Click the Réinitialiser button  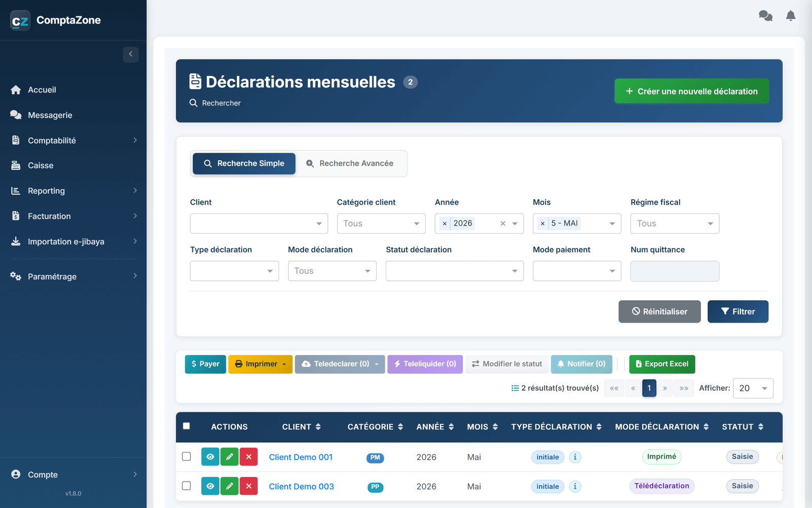pyautogui.click(x=660, y=311)
